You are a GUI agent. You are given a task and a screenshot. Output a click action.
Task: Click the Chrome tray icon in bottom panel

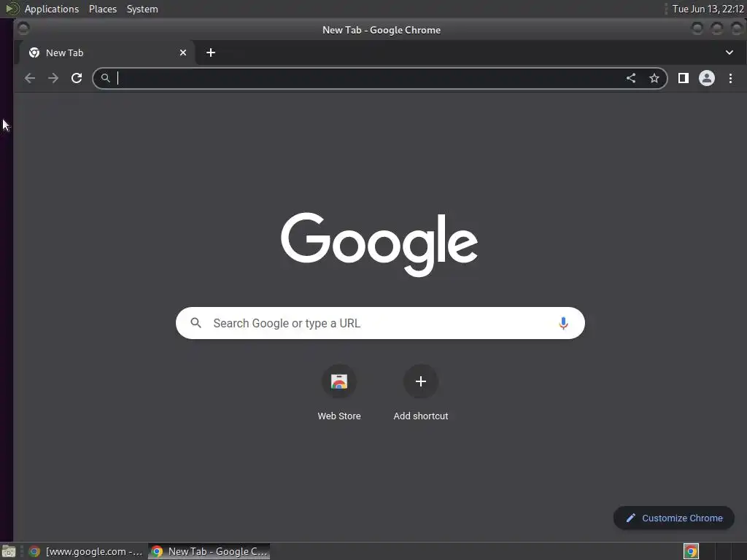[x=691, y=551]
